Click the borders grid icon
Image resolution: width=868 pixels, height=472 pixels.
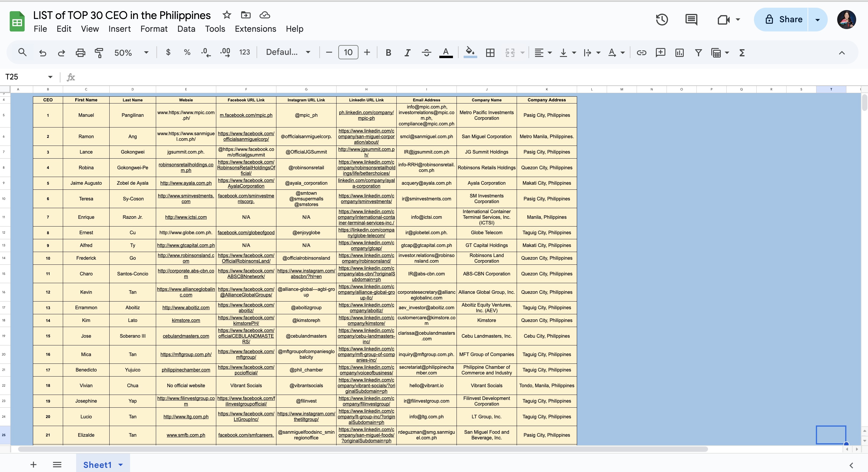click(490, 52)
